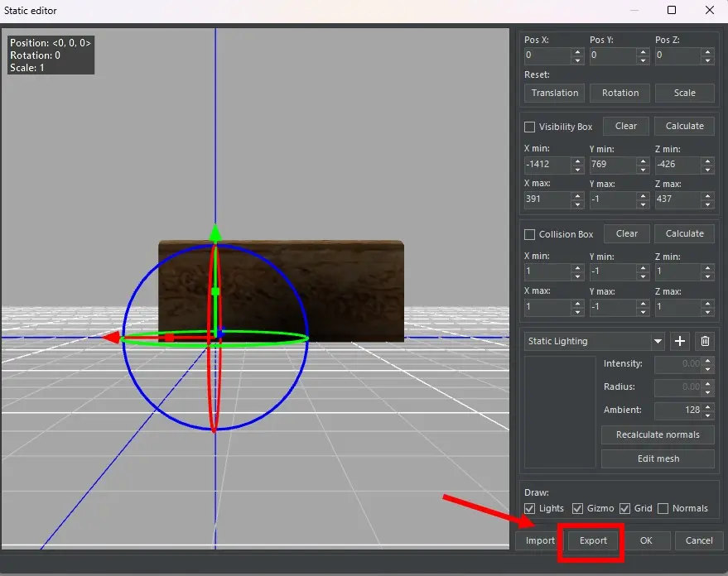Screen dimensions: 728x576
Task: Decrease Ambient value with down arrow
Action: point(708,415)
